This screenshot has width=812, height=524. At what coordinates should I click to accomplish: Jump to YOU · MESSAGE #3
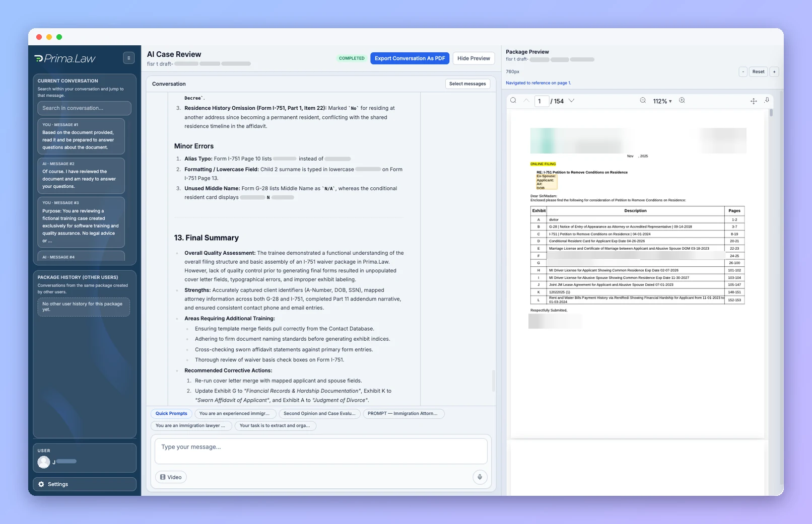tap(81, 222)
